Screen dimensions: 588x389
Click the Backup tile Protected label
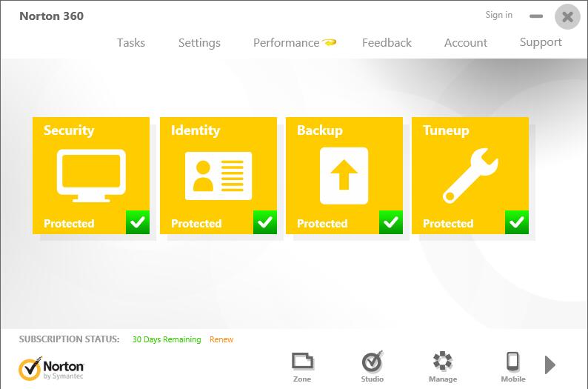coord(322,224)
